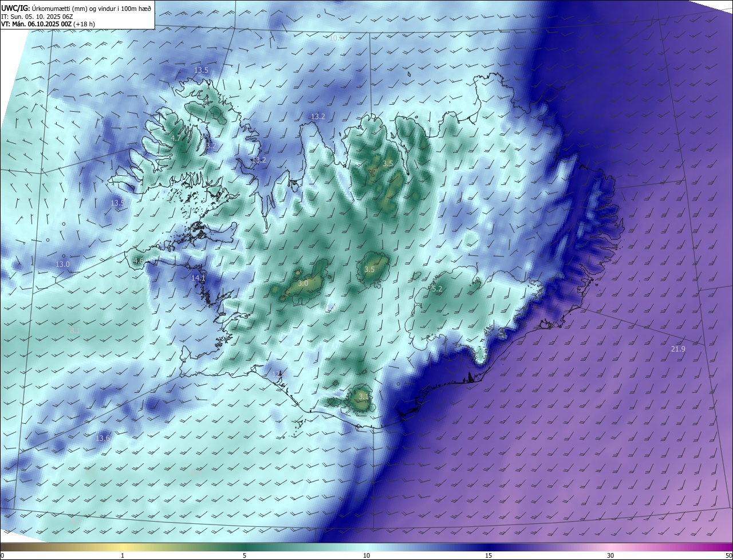Click the 3.1 value label
The height and width of the screenshot is (560, 733).
click(x=364, y=396)
